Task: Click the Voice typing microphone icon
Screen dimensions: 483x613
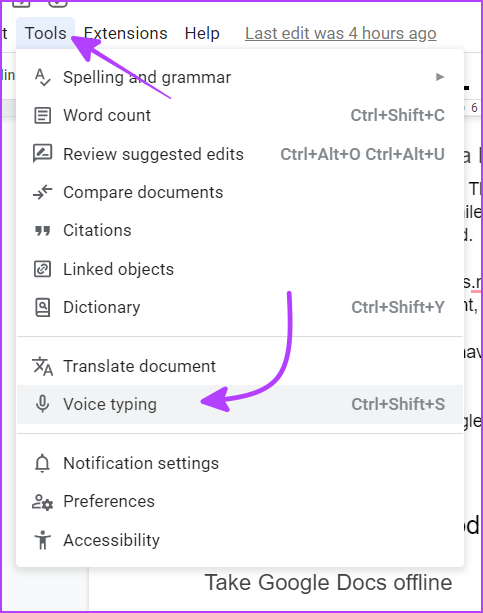Action: coord(43,404)
